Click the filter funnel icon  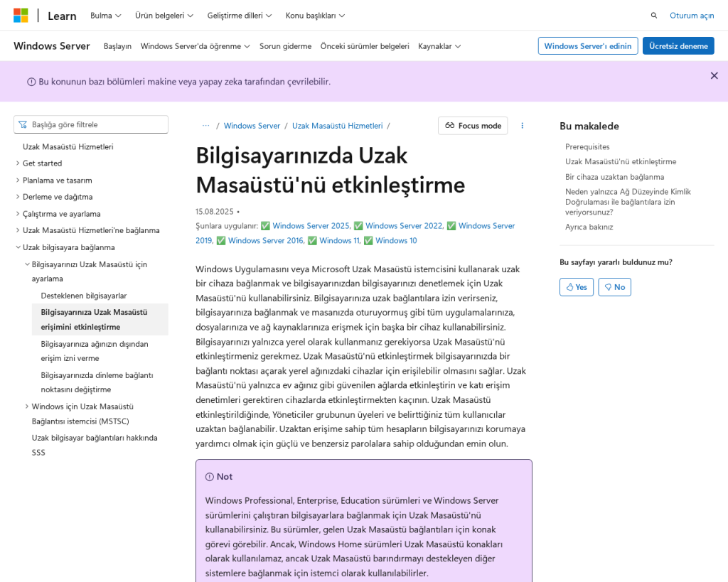click(x=23, y=124)
